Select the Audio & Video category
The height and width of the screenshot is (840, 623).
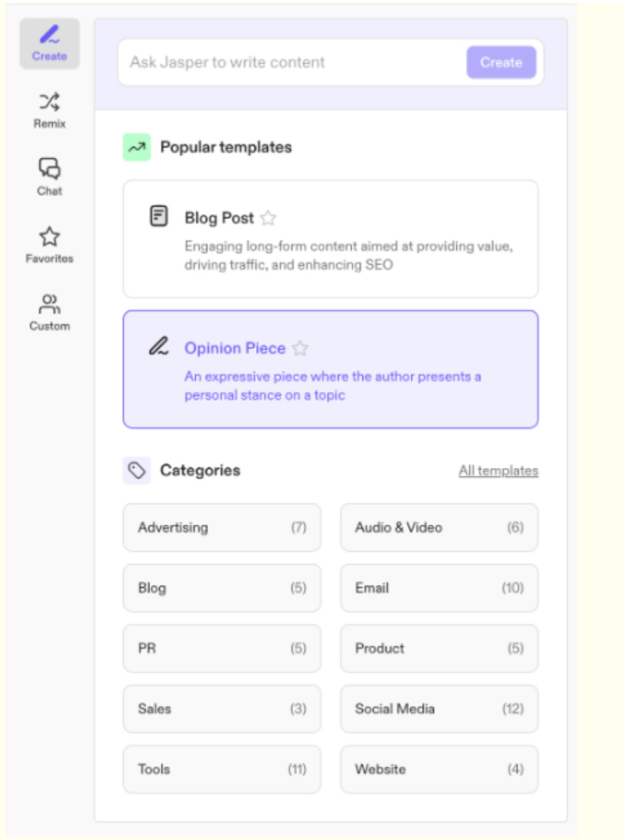(439, 528)
